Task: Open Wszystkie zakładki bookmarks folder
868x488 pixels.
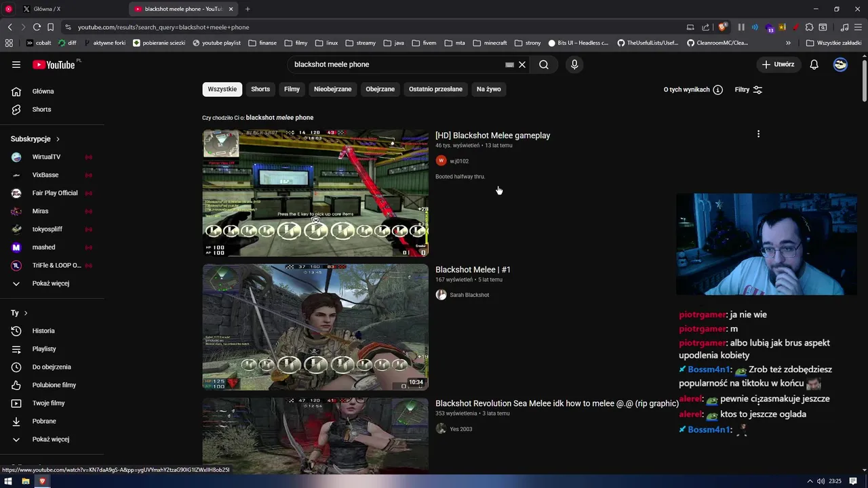Action: click(x=833, y=43)
